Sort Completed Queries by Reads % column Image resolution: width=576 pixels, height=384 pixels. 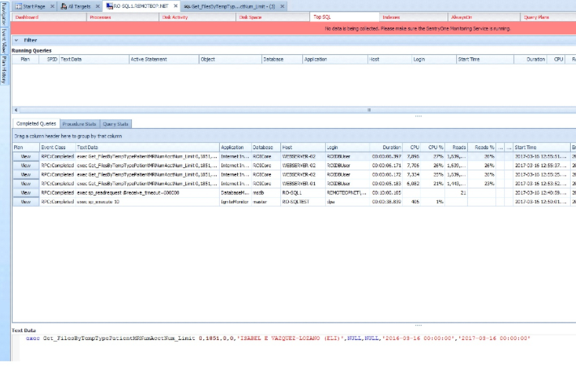(482, 147)
